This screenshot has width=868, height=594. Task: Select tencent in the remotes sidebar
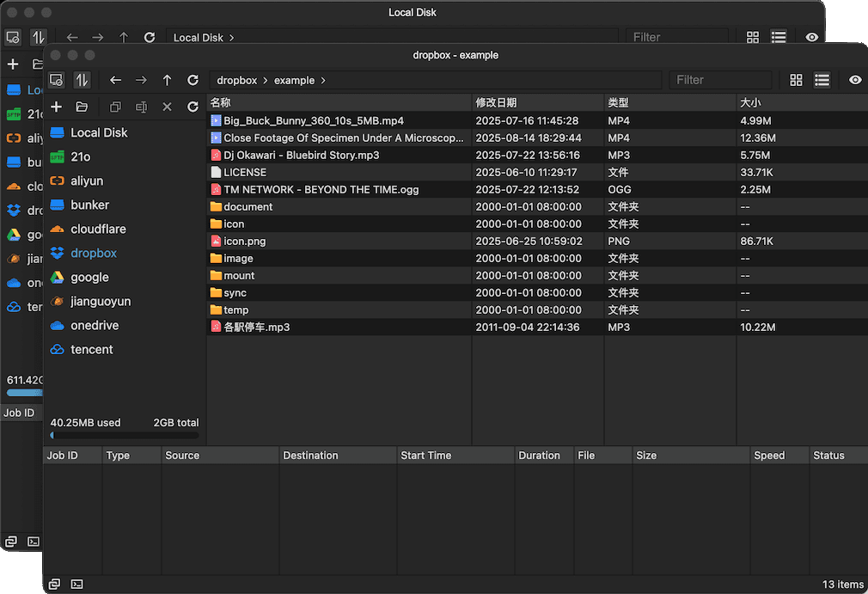point(91,350)
